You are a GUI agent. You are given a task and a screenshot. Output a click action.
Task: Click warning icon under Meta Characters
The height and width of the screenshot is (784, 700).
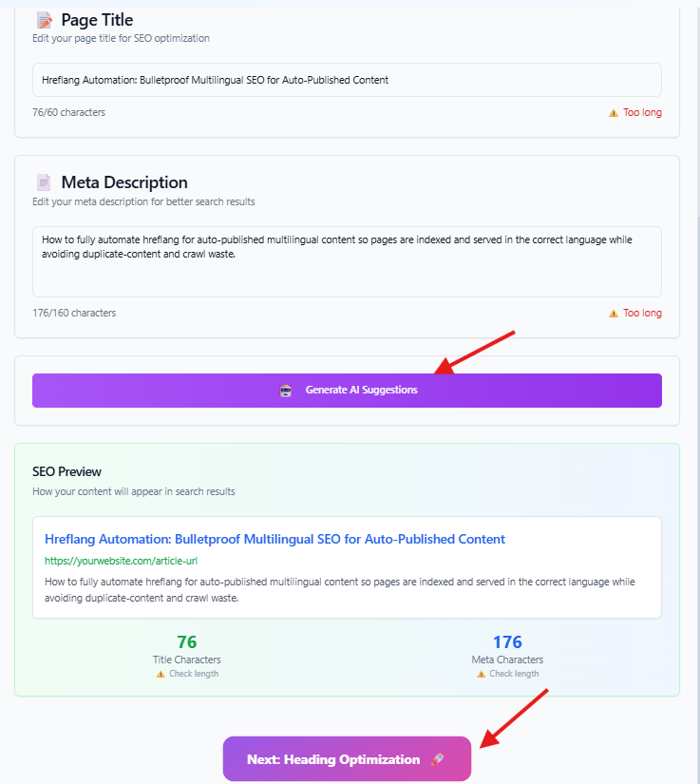pos(481,674)
